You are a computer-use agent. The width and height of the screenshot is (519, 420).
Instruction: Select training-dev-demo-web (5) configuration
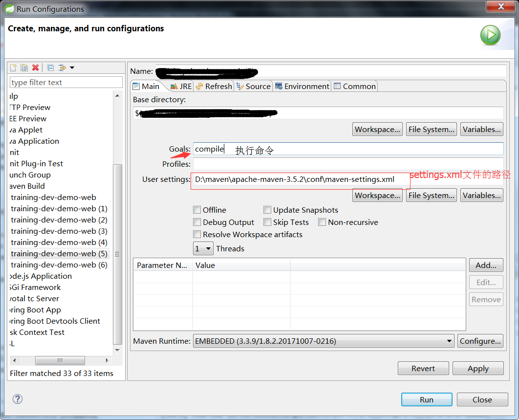(x=59, y=254)
